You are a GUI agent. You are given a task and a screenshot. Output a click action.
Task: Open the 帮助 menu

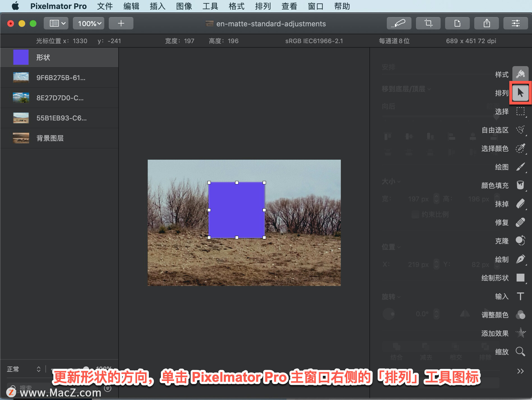(342, 6)
